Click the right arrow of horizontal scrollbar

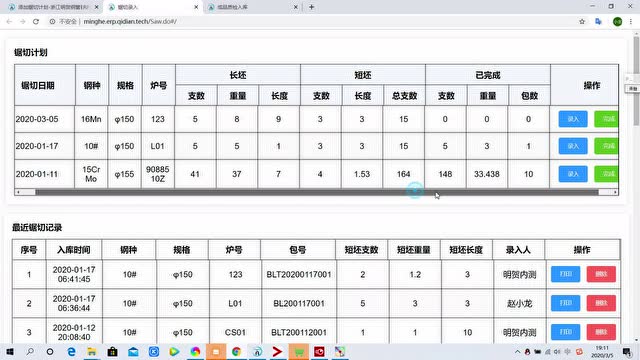pos(615,192)
